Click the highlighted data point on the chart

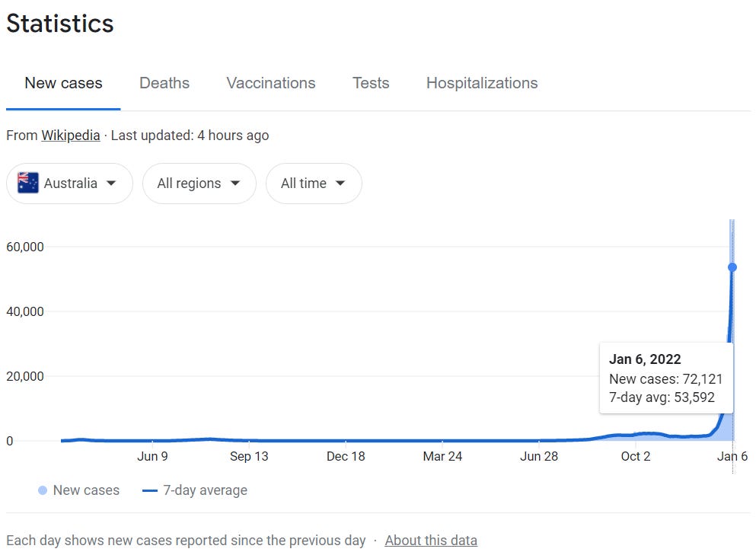[732, 267]
